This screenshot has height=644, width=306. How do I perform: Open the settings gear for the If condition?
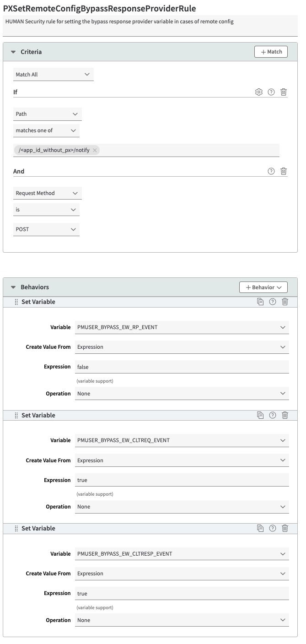coord(259,92)
